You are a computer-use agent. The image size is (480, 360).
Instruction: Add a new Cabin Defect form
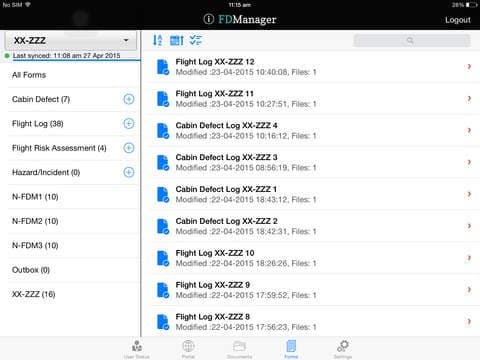129,99
